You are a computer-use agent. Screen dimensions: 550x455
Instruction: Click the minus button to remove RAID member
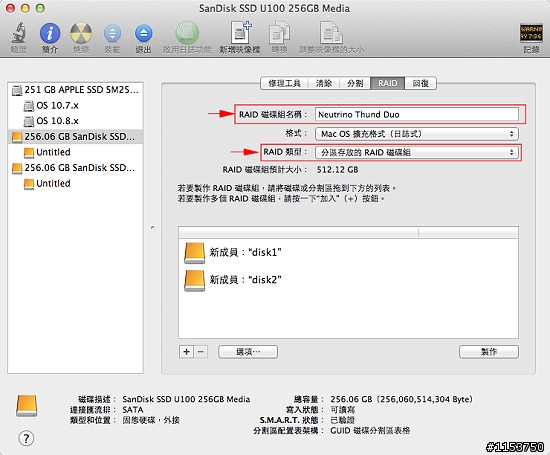(201, 352)
